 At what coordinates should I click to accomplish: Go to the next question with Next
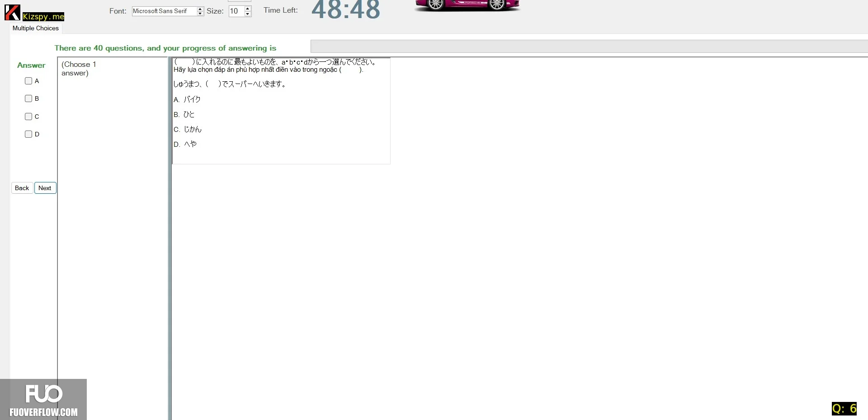[45, 188]
